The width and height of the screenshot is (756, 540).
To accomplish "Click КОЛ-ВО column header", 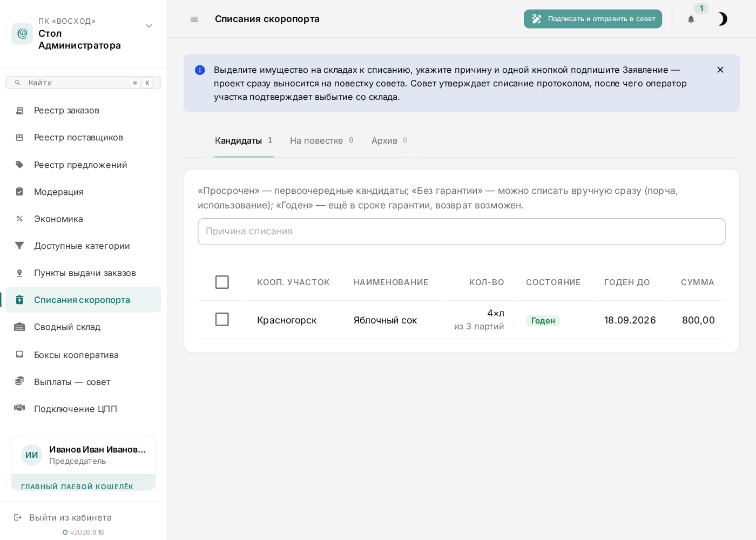I will pos(487,282).
